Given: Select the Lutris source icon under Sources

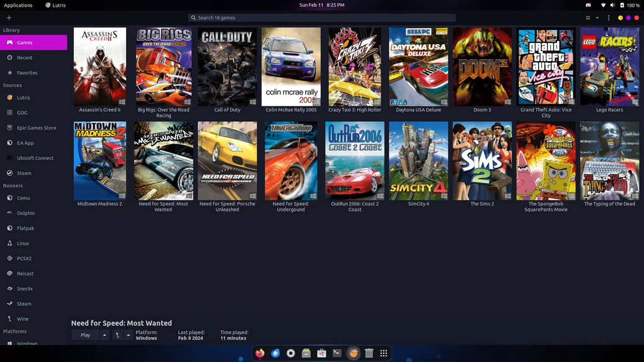Looking at the screenshot, I should click(x=10, y=98).
